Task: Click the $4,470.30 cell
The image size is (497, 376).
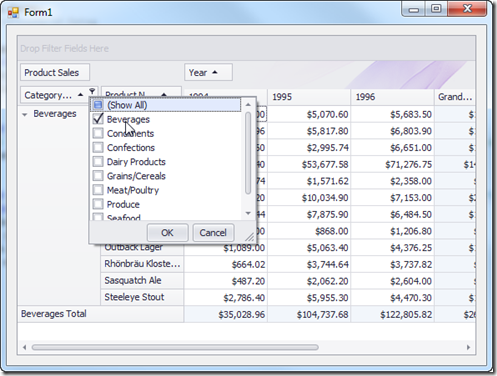Action: point(392,298)
